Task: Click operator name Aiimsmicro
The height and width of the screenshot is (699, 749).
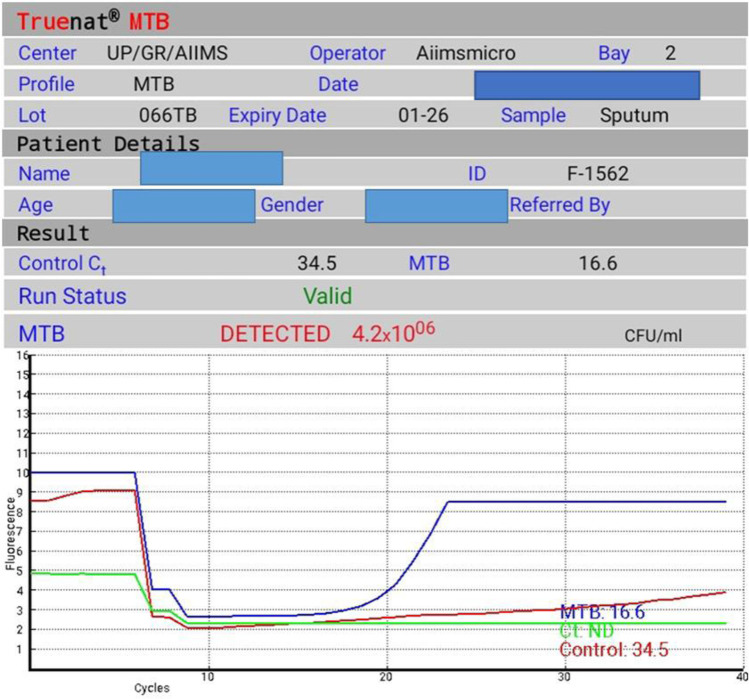Action: pos(466,53)
